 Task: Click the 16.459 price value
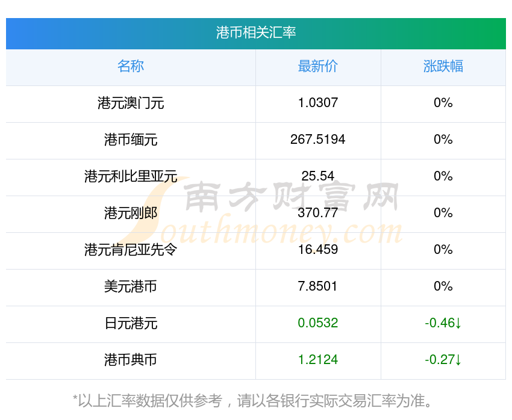pos(317,250)
